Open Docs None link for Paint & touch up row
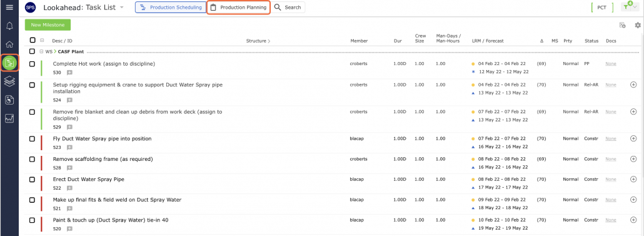Screen dimensions: 644x236 611,220
